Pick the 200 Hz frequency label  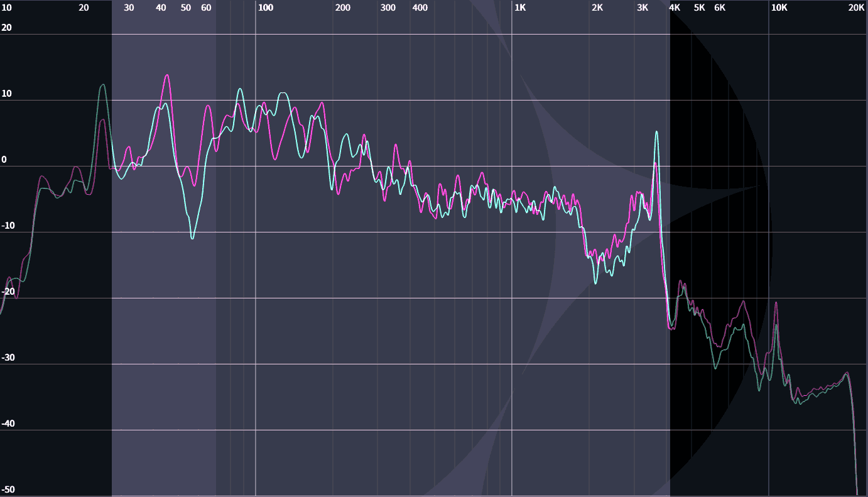point(343,8)
